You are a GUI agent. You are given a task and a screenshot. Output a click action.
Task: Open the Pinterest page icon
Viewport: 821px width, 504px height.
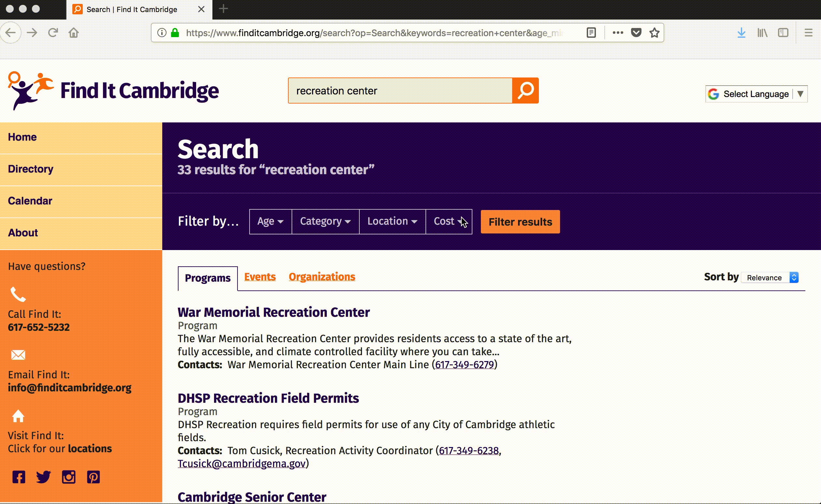tap(94, 477)
